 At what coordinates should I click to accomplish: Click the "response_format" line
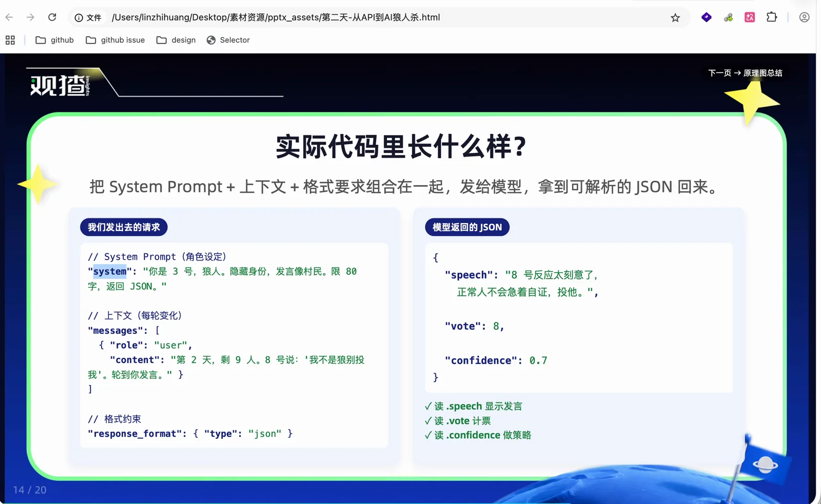coord(190,434)
